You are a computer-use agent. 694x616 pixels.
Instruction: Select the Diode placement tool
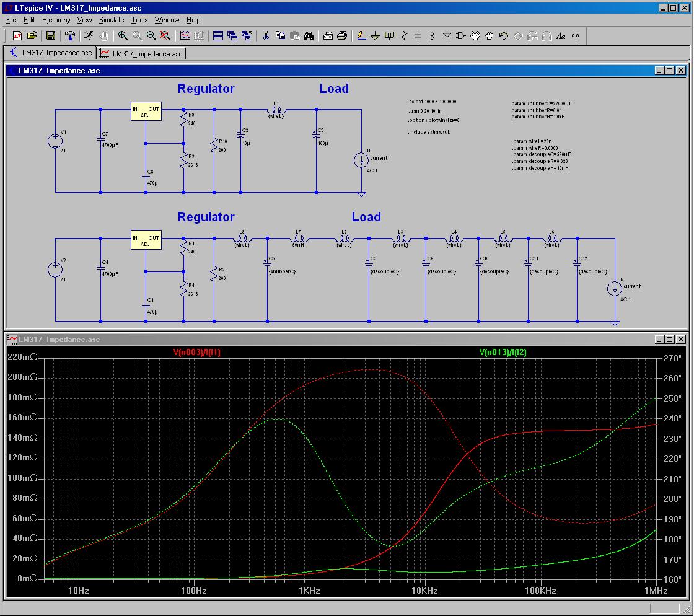point(447,36)
